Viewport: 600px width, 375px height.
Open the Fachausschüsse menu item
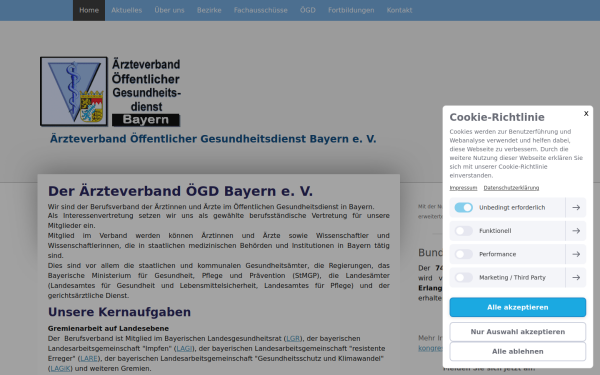pos(261,10)
